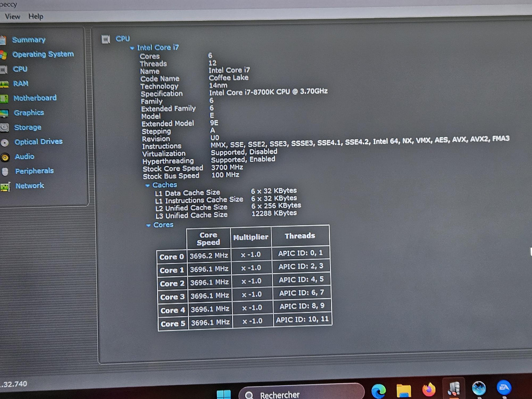Click the CPU chip icon in the sidebar
This screenshot has height=399, width=532.
[3, 69]
